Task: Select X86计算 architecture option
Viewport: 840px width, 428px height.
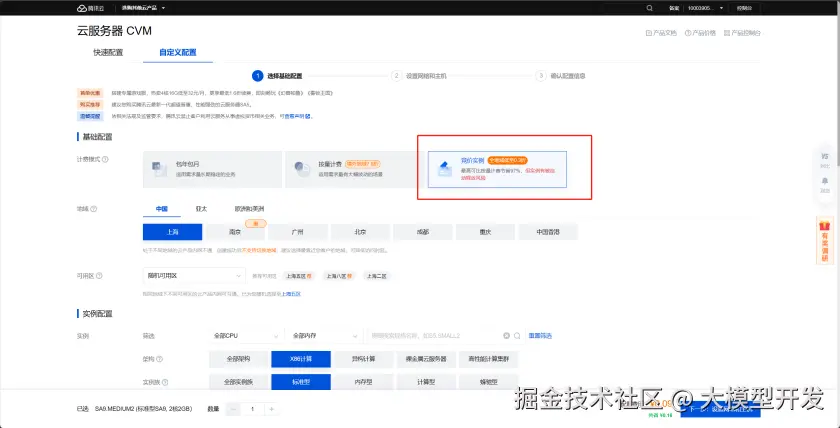Action: 301,359
